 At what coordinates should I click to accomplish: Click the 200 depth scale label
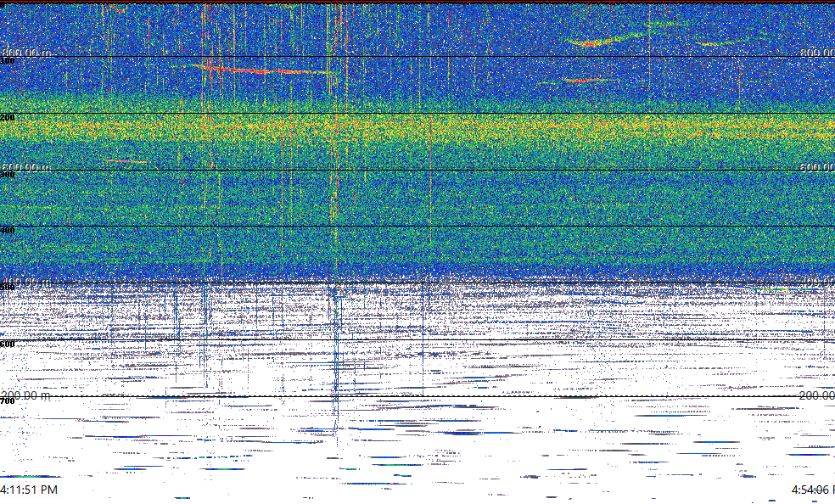click(x=8, y=118)
